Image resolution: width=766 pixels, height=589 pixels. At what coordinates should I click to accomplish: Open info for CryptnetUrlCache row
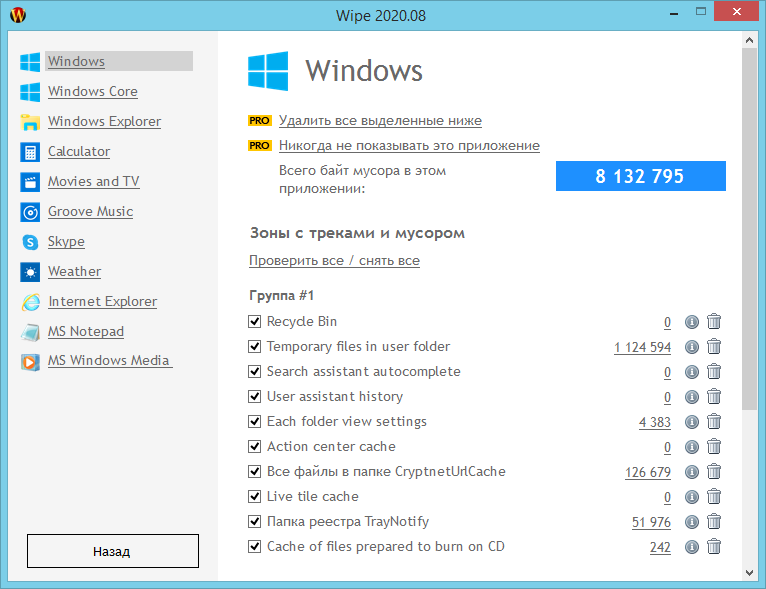691,472
